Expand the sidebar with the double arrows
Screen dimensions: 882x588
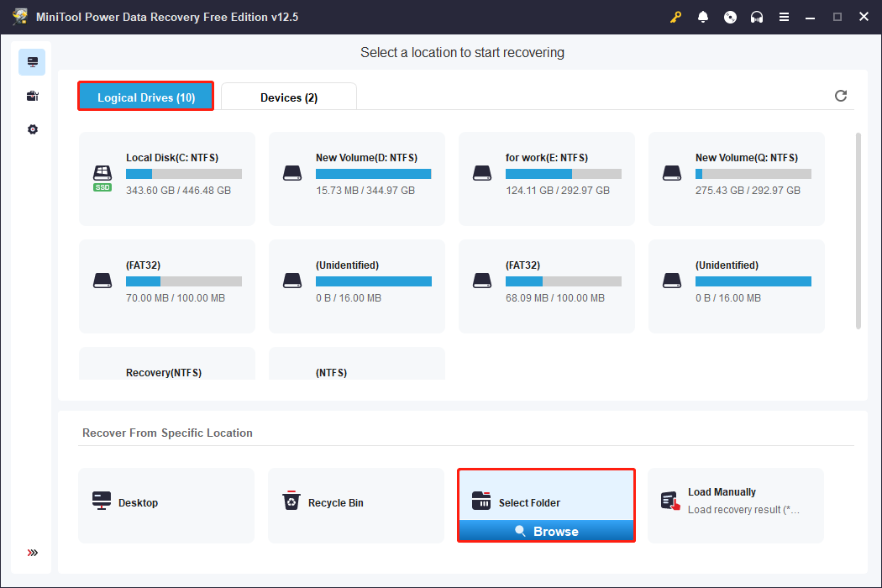(x=32, y=553)
